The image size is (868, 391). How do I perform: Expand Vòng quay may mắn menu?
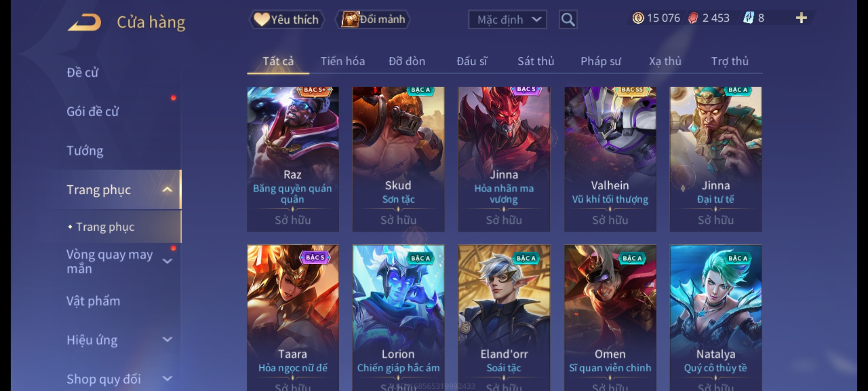point(167,261)
